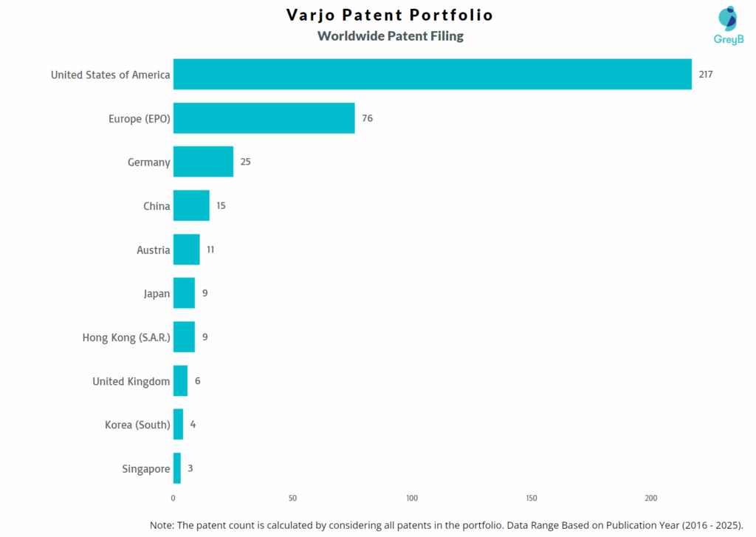756x537 pixels.
Task: Click the Hong Kong (S.A.R.) bar
Action: tap(184, 337)
